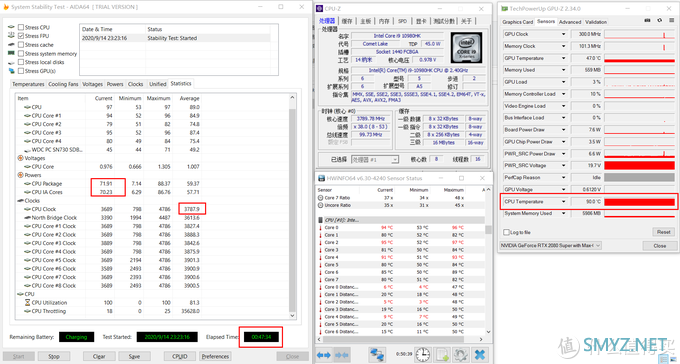
Task: Enable Stress GPU(s) checkbox
Action: (x=21, y=71)
